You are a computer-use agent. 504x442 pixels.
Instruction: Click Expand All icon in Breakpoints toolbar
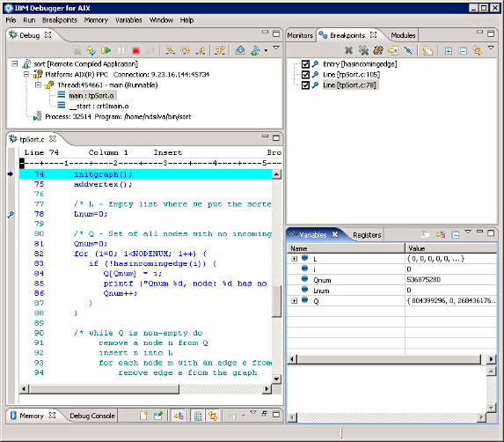pyautogui.click(x=448, y=51)
